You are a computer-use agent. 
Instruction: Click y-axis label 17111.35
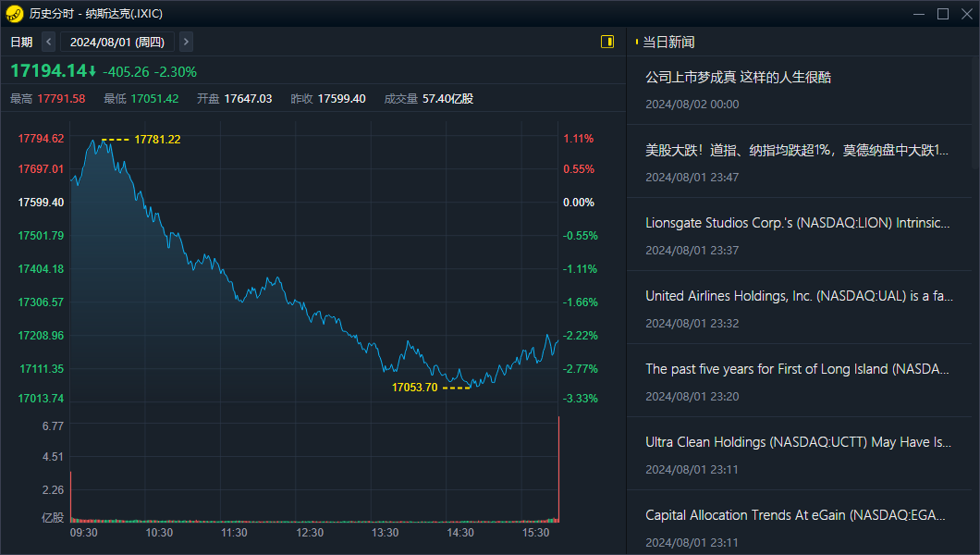click(42, 369)
